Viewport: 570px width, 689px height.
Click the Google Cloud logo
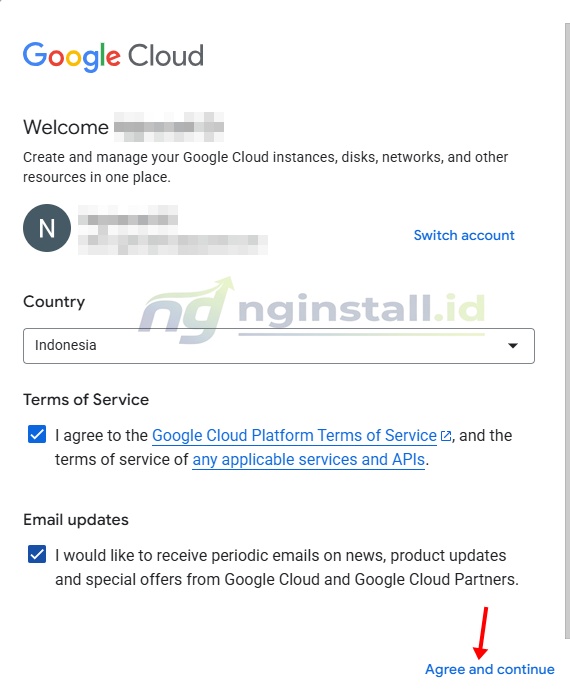[x=113, y=57]
